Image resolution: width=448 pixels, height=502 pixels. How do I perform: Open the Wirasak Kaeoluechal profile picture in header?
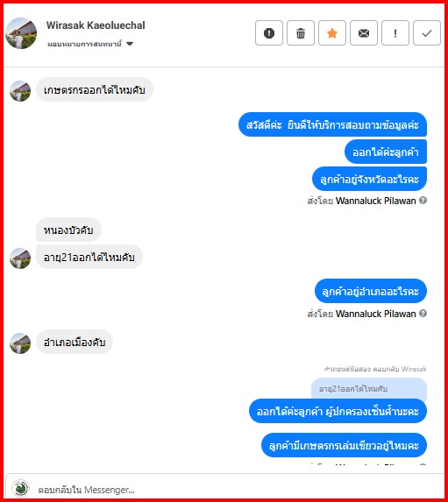pos(21,33)
